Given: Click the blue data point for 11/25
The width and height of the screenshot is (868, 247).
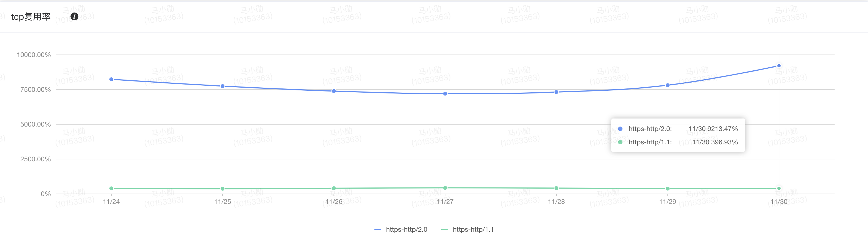Looking at the screenshot, I should tap(222, 86).
